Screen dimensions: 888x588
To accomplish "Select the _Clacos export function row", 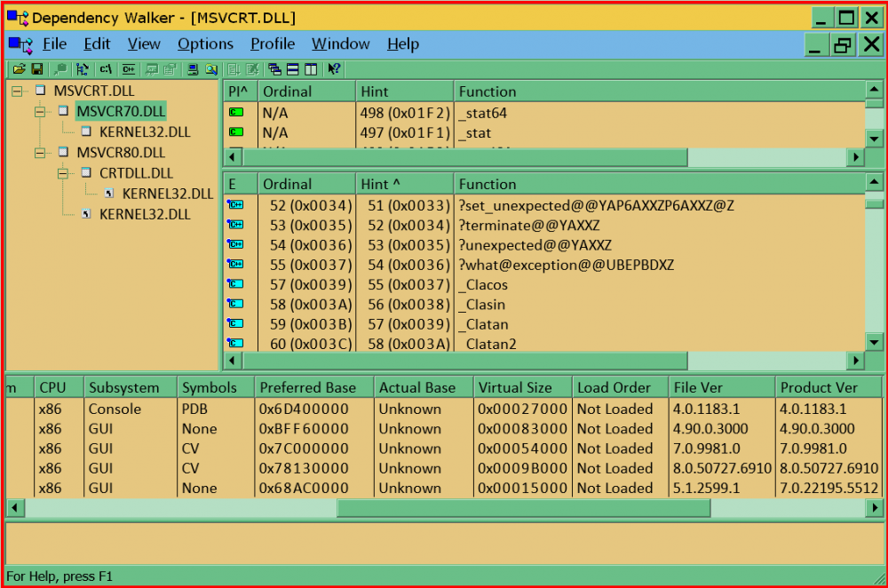I will (x=484, y=285).
